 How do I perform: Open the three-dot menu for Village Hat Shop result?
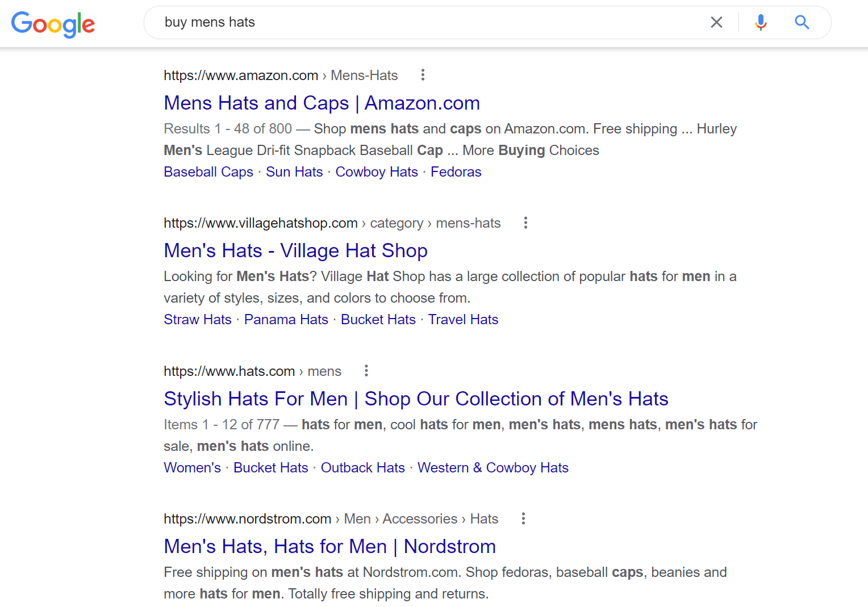525,223
